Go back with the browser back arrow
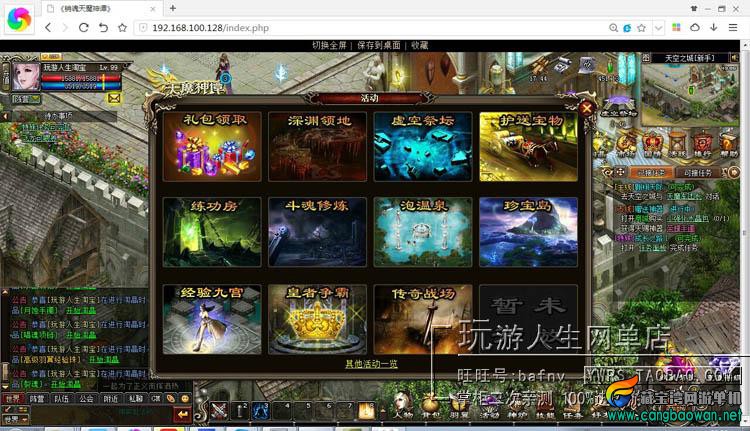Screen dimensions: 750x431 pos(48,28)
